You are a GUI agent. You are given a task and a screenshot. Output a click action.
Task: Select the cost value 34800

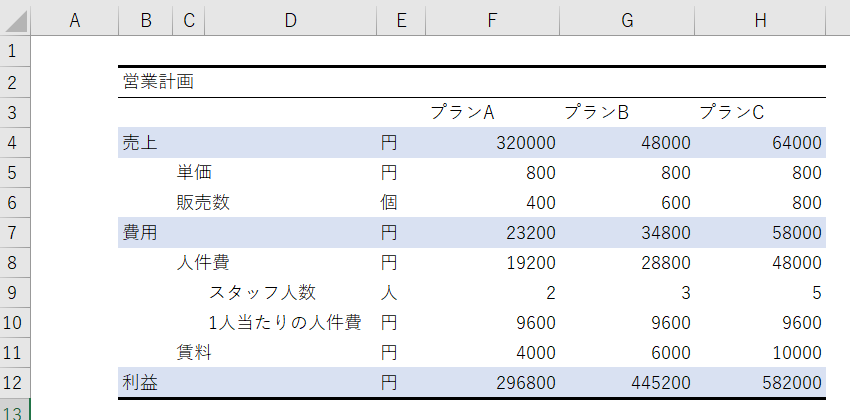tap(666, 232)
